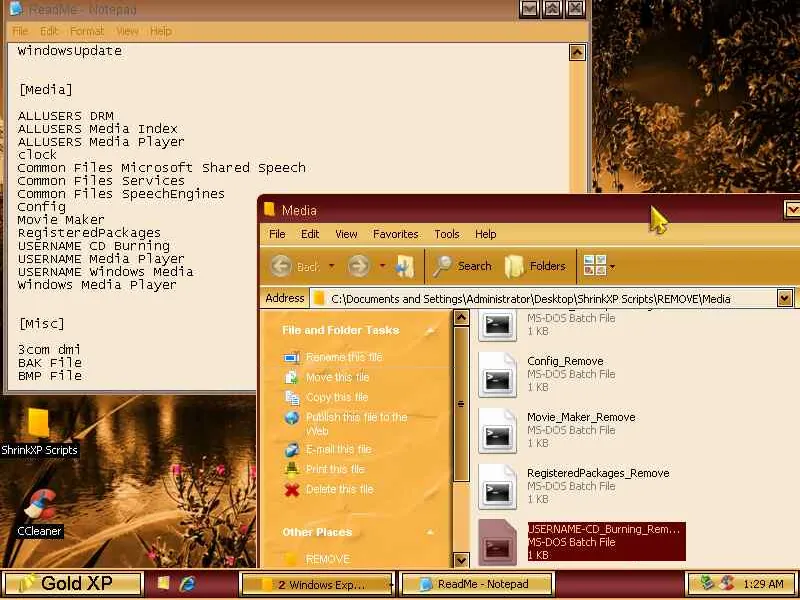Click the Forward arrow in Media window
Image resolution: width=800 pixels, height=600 pixels.
[x=359, y=266]
